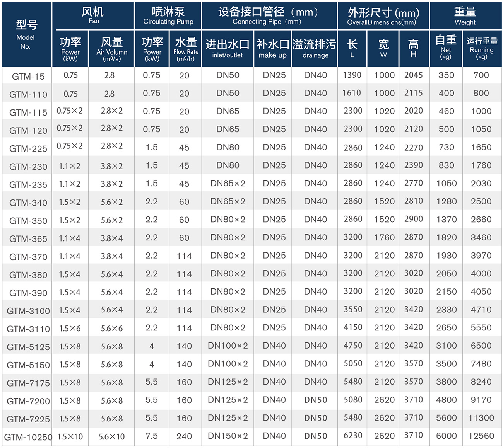Select the running weight value 700

click(x=481, y=75)
